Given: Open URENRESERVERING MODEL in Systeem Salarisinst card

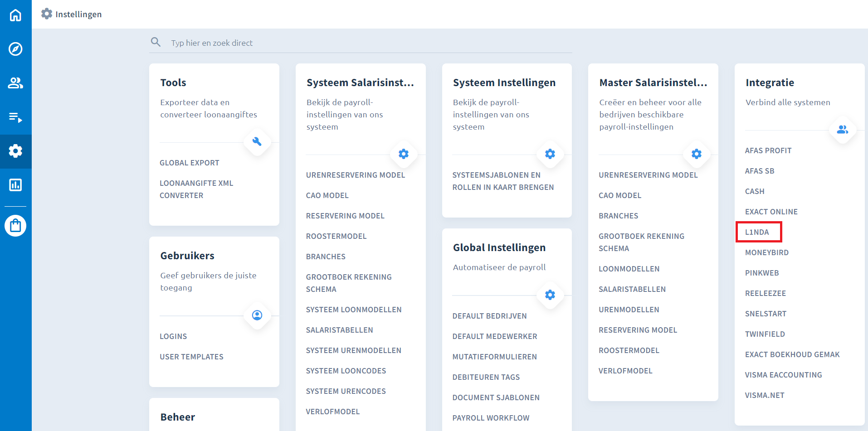Looking at the screenshot, I should pyautogui.click(x=356, y=175).
